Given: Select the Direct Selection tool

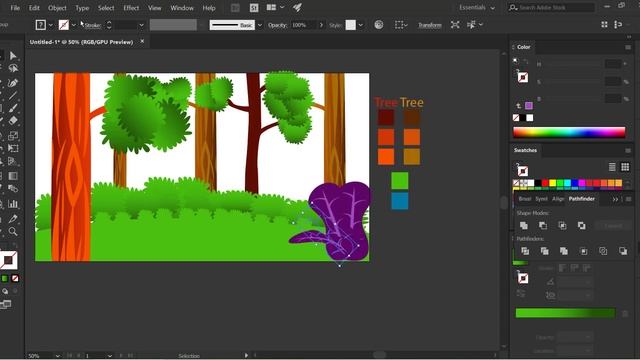Looking at the screenshot, I should tap(13, 56).
